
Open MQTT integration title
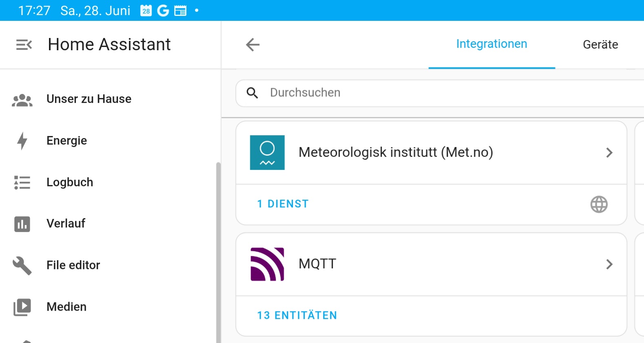pos(317,264)
